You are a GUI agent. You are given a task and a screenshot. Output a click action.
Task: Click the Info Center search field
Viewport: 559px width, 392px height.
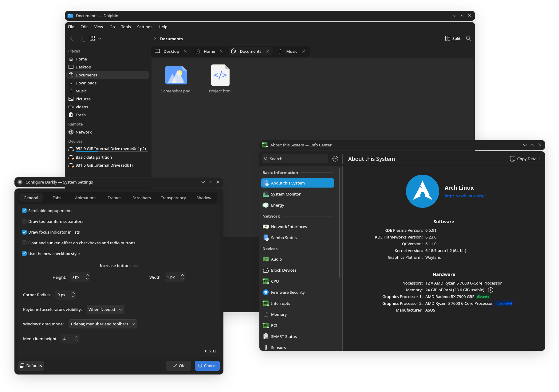coord(295,159)
